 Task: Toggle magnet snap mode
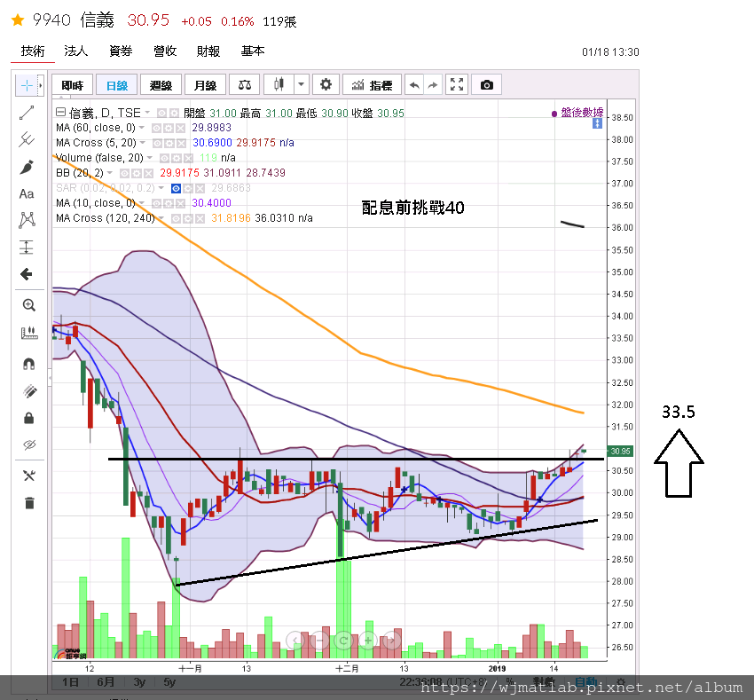point(29,364)
